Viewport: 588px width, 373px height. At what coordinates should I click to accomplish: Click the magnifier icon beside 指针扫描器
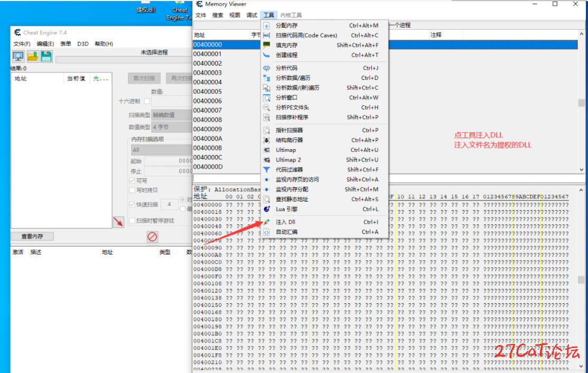click(x=267, y=130)
